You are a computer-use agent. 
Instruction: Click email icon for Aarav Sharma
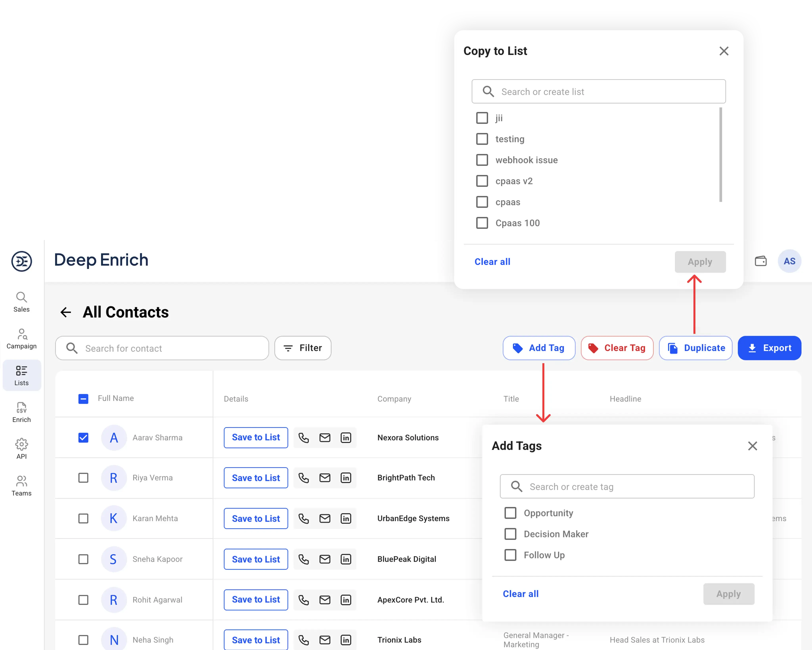click(x=325, y=438)
